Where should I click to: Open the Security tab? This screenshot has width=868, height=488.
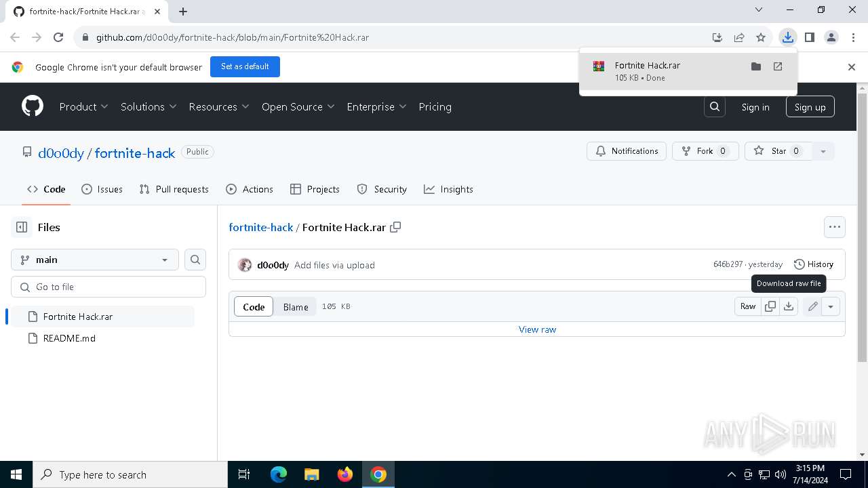pos(382,189)
